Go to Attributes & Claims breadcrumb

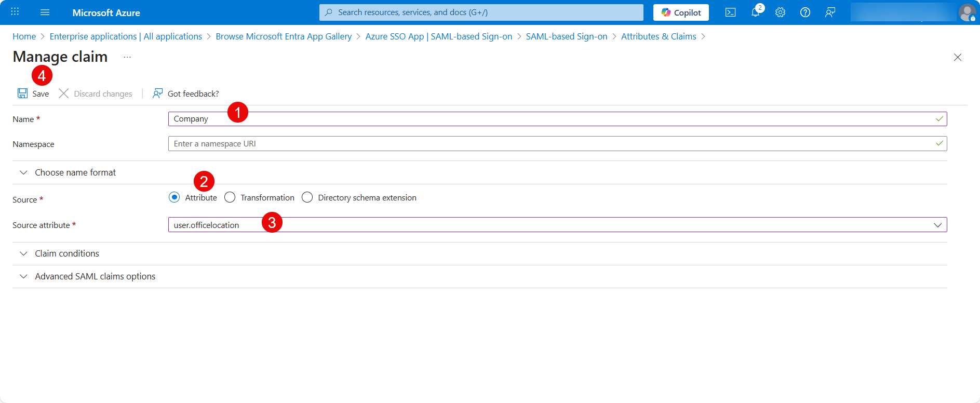(658, 36)
